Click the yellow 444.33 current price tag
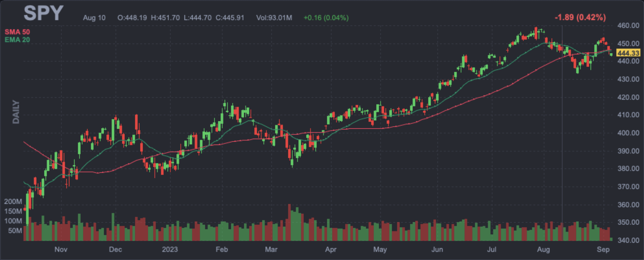The image size is (644, 260). [628, 53]
